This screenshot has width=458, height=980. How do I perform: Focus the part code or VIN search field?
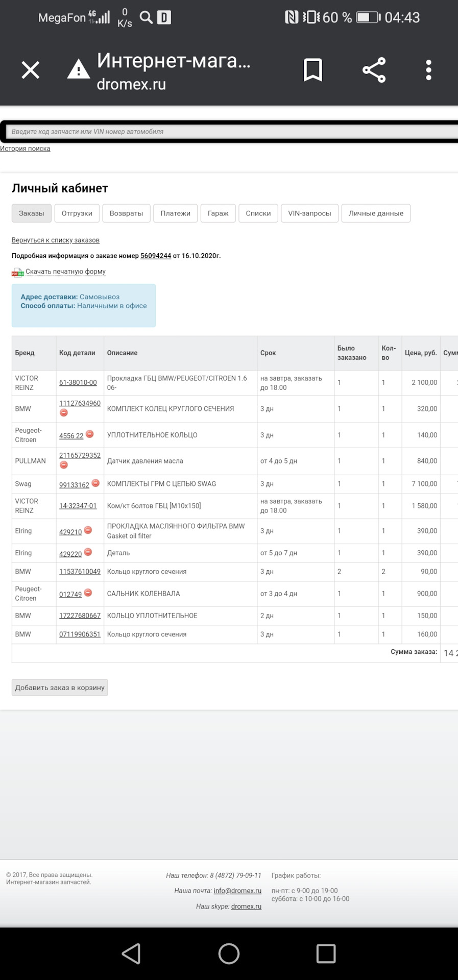230,132
